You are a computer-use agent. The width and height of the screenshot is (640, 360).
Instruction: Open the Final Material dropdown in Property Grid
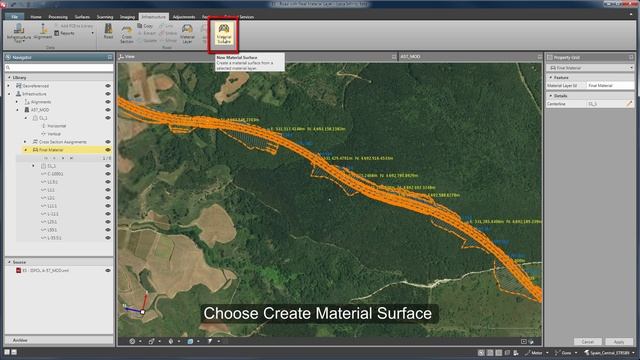[x=631, y=68]
